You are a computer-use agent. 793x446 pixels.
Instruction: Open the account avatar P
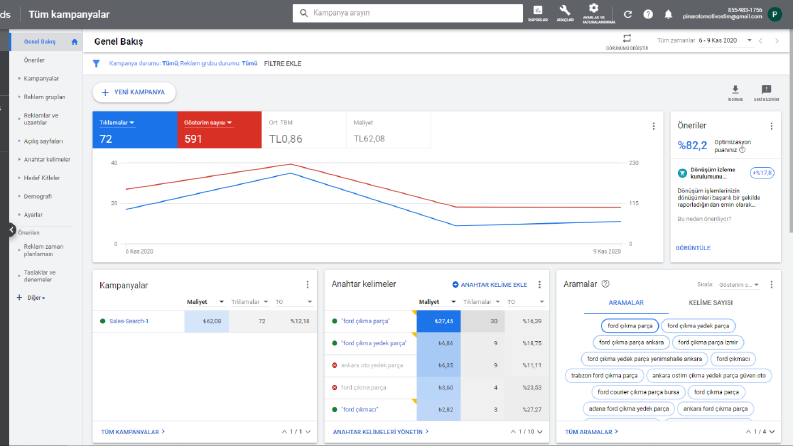click(774, 14)
